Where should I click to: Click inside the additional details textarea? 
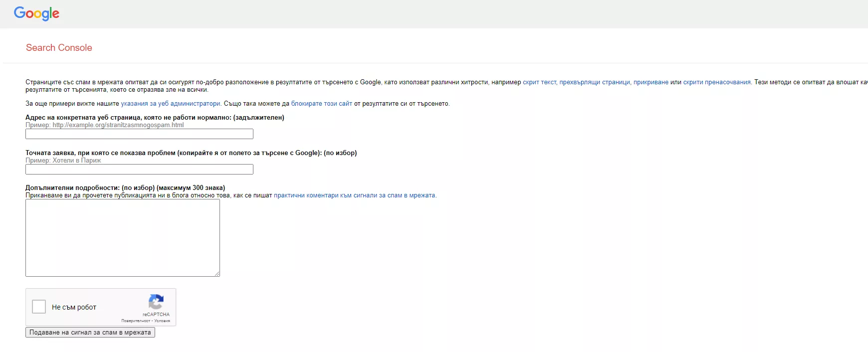123,238
